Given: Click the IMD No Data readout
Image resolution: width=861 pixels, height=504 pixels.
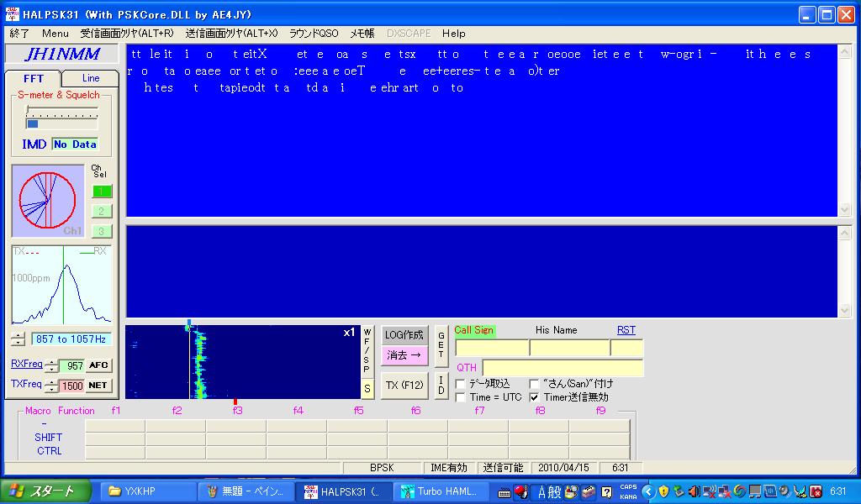Looking at the screenshot, I should tap(75, 144).
